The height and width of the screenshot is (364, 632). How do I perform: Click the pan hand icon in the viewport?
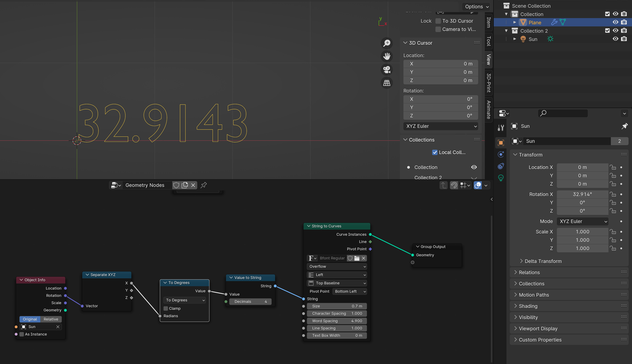point(387,56)
